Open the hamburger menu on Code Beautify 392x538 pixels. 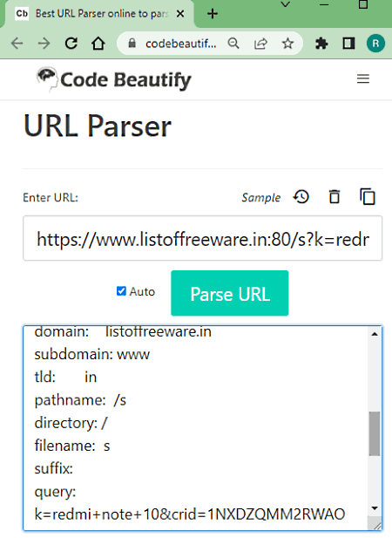coord(363,79)
